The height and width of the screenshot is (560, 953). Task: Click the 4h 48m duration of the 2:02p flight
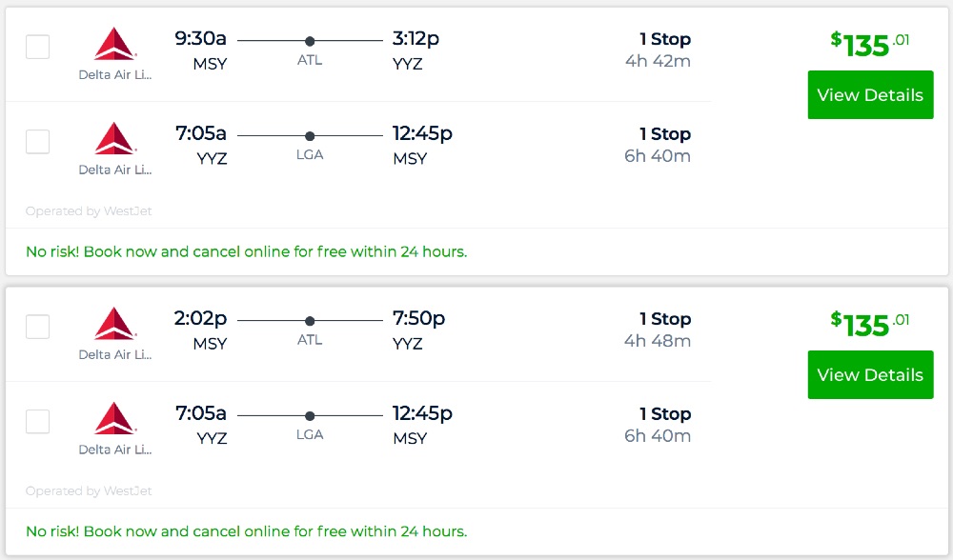pos(658,341)
